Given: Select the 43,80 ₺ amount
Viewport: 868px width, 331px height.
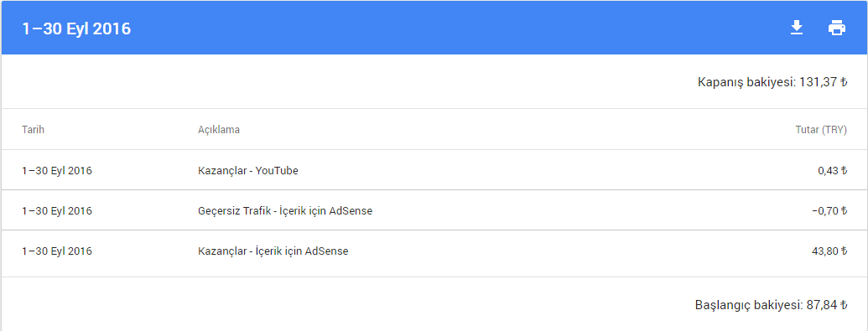Looking at the screenshot, I should 829,251.
